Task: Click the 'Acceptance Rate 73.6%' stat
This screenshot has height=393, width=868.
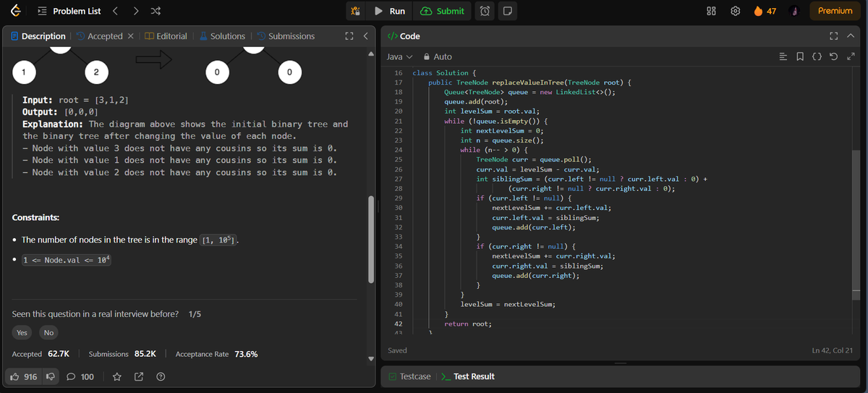Action: coord(216,354)
